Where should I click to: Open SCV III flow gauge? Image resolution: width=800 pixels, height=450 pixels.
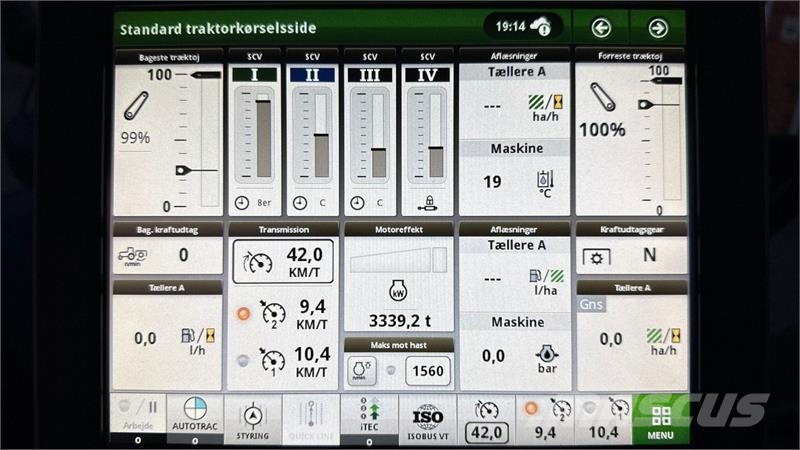(x=369, y=135)
